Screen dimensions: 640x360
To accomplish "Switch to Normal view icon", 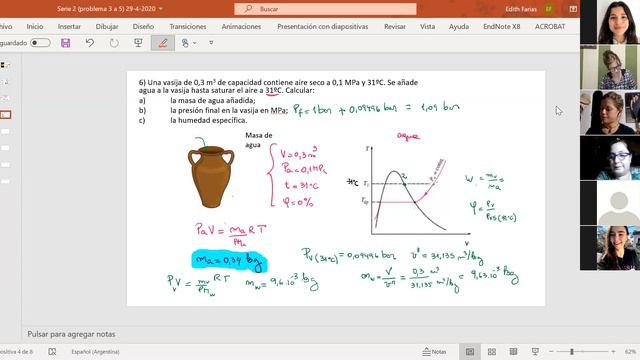I will click(x=470, y=351).
